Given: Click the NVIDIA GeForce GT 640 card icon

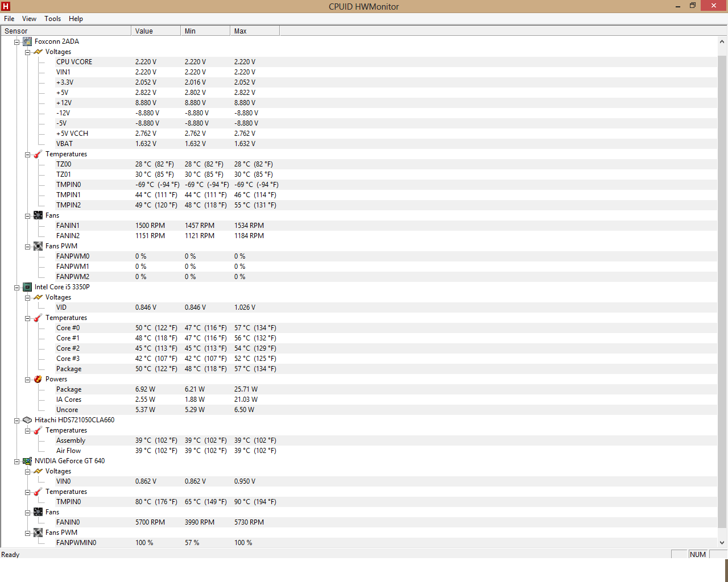Looking at the screenshot, I should click(27, 461).
